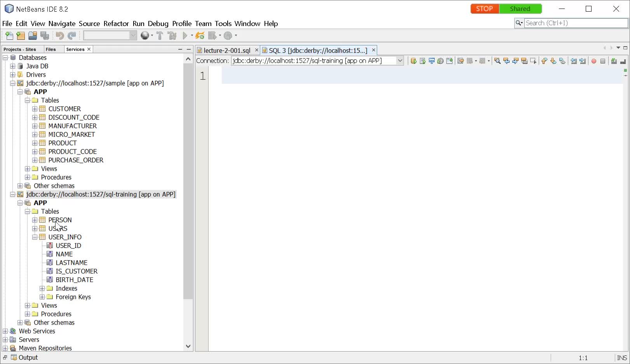Click the Clean and Build icon
This screenshot has width=630, height=364.
point(172,36)
